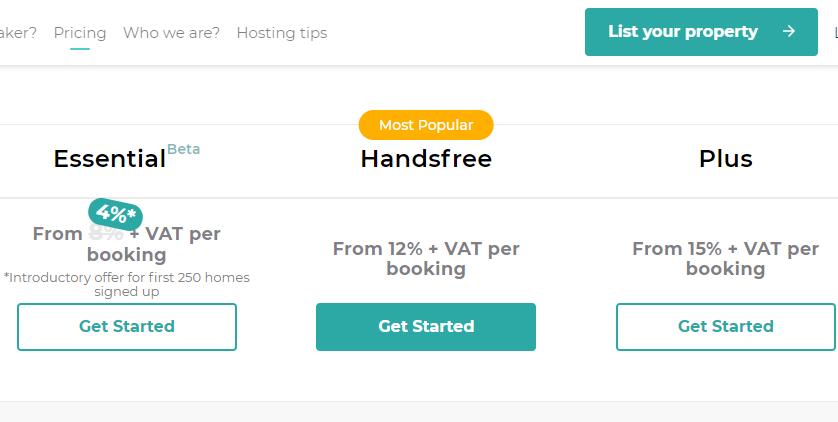The height and width of the screenshot is (422, 838).
Task: Select the Handsfree plan heading
Action: [426, 159]
